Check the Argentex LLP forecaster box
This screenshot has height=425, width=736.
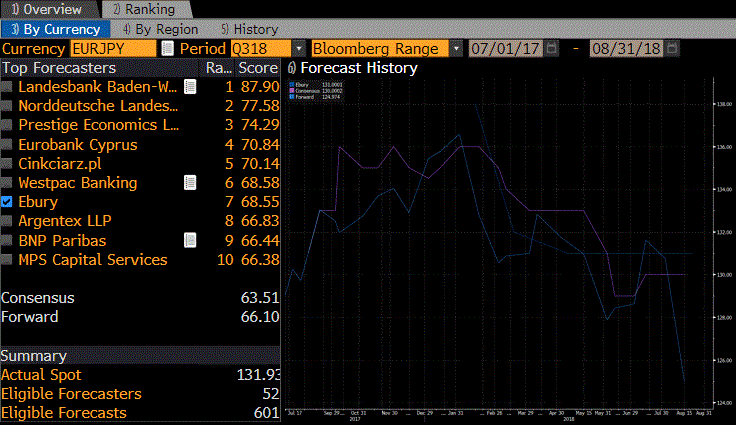coord(7,221)
